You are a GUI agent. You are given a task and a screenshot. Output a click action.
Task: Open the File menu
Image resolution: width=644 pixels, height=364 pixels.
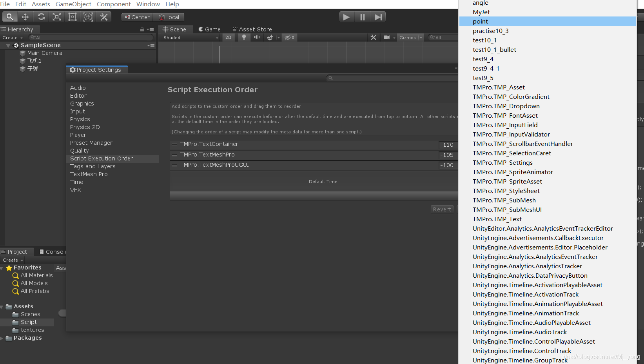click(5, 4)
